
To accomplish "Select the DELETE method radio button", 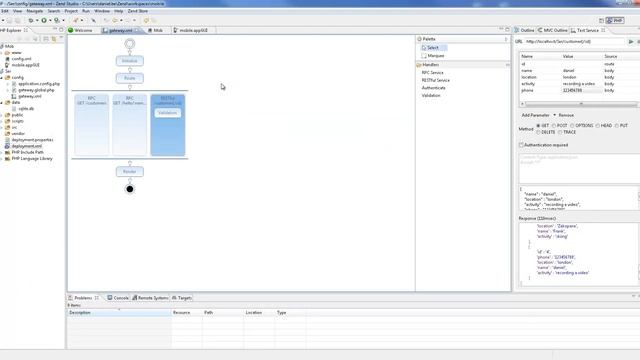I will coord(538,132).
